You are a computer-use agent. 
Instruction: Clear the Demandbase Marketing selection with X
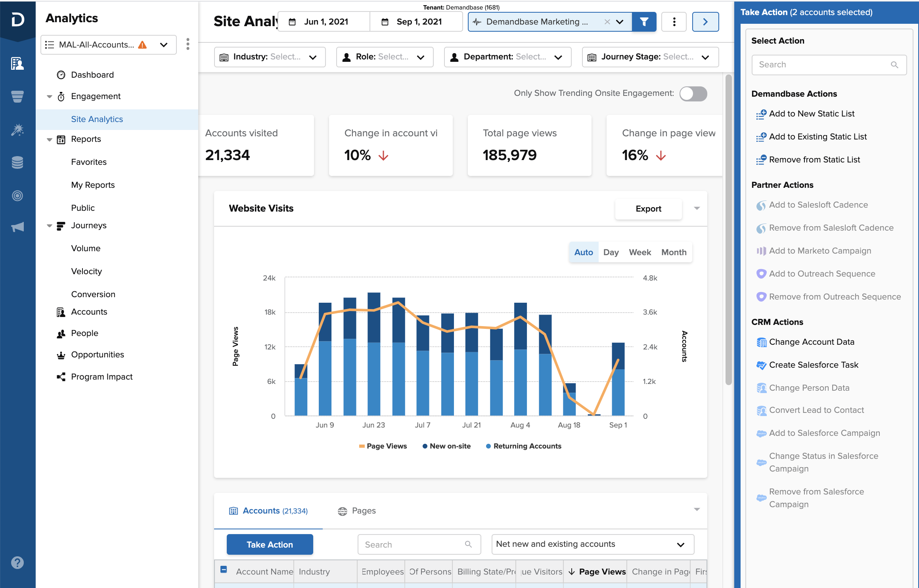click(x=607, y=22)
